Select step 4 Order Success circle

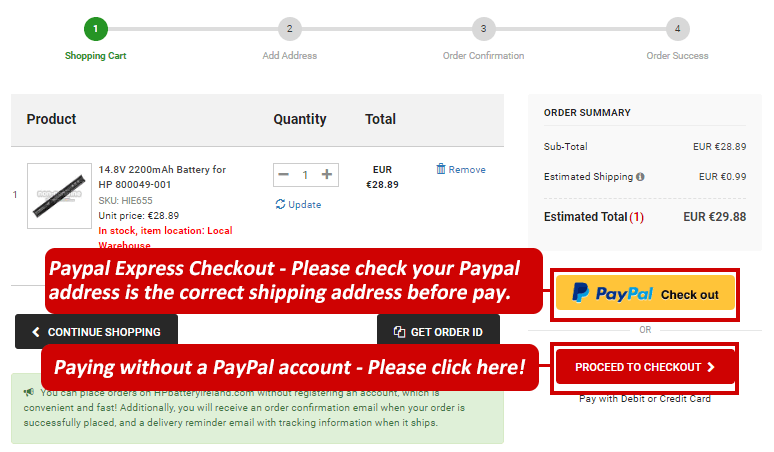point(677,29)
